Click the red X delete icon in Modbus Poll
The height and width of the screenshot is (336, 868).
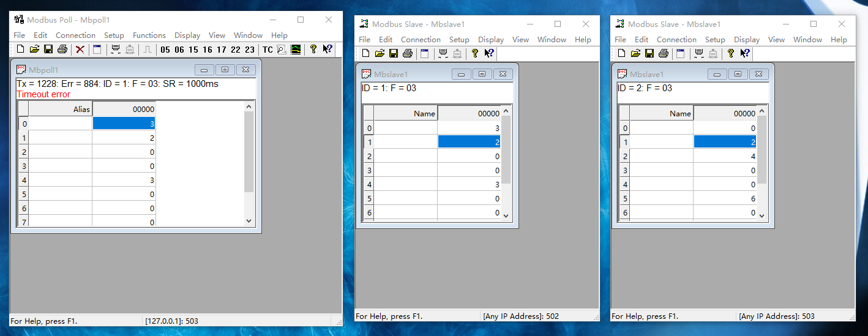click(x=80, y=50)
